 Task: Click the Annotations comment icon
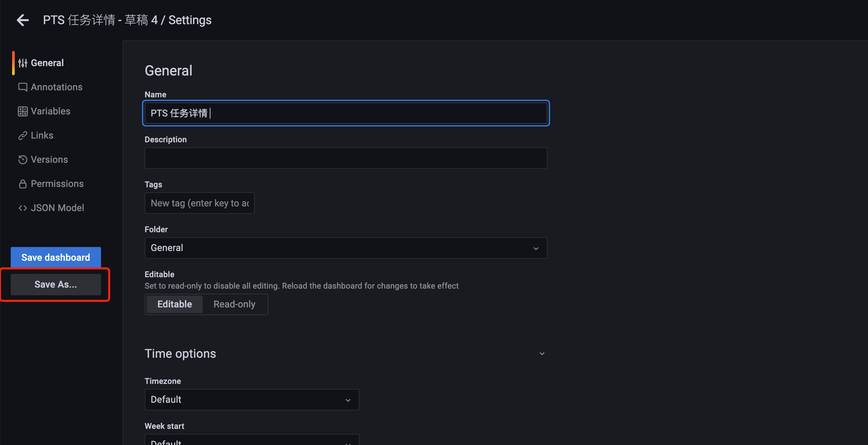[23, 87]
